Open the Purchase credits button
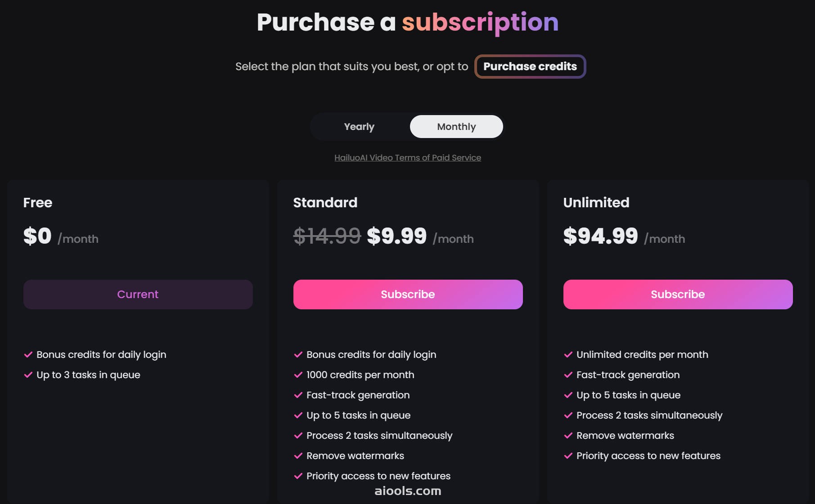815x504 pixels. (530, 67)
